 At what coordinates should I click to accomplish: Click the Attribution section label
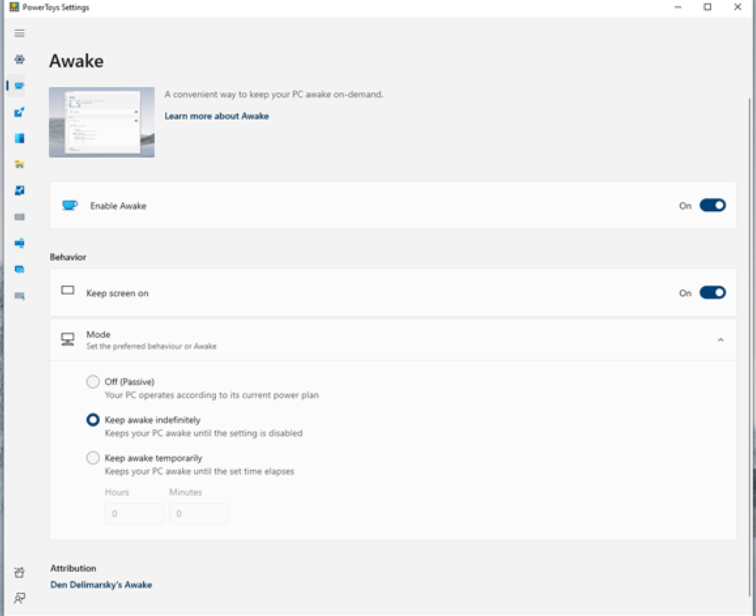click(x=73, y=568)
